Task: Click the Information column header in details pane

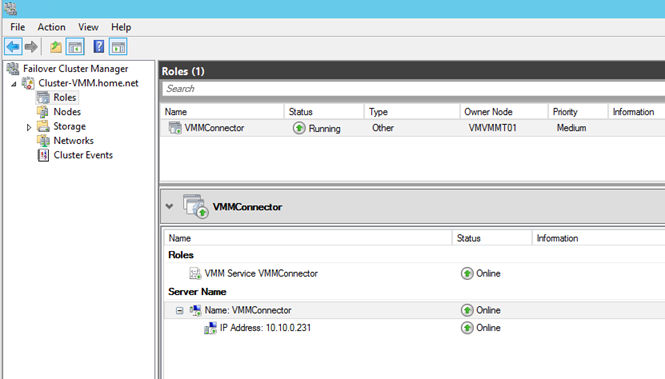Action: click(598, 238)
